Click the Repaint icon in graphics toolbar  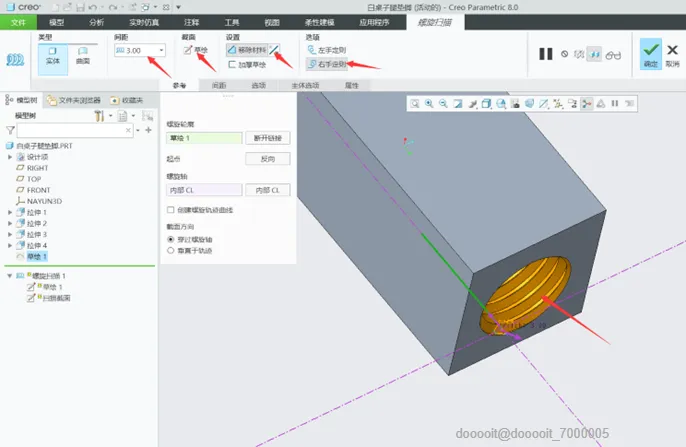click(x=458, y=104)
